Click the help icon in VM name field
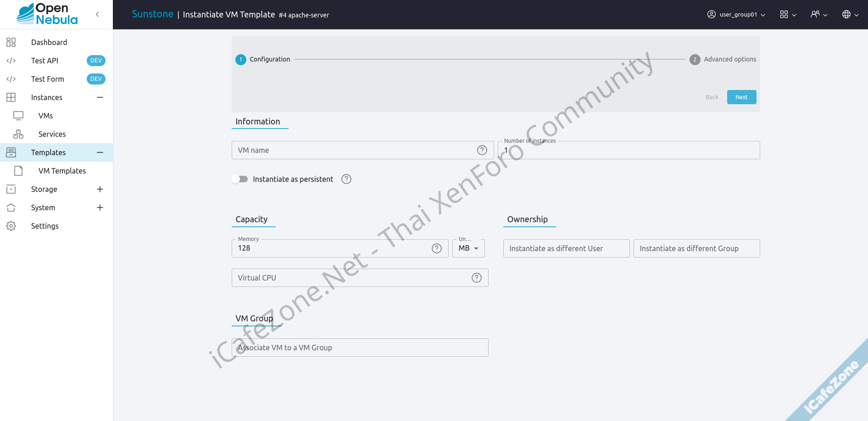The width and height of the screenshot is (868, 421). pos(482,150)
